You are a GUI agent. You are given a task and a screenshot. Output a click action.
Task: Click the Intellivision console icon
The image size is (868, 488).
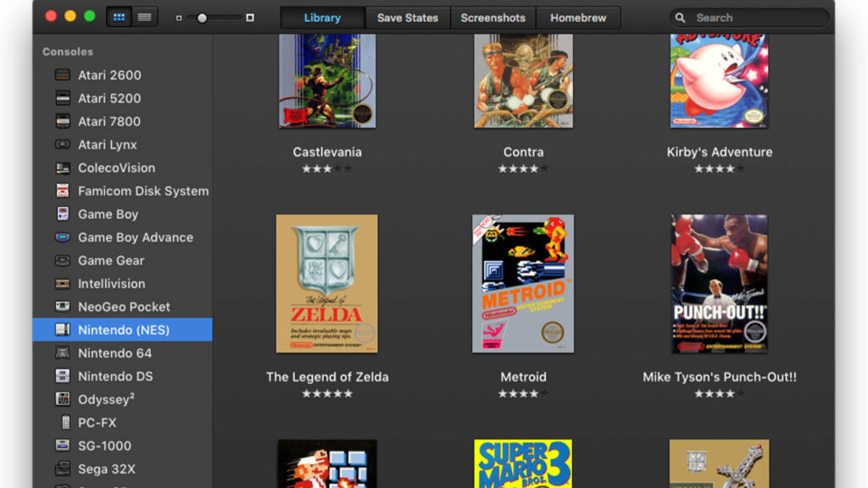coord(63,283)
